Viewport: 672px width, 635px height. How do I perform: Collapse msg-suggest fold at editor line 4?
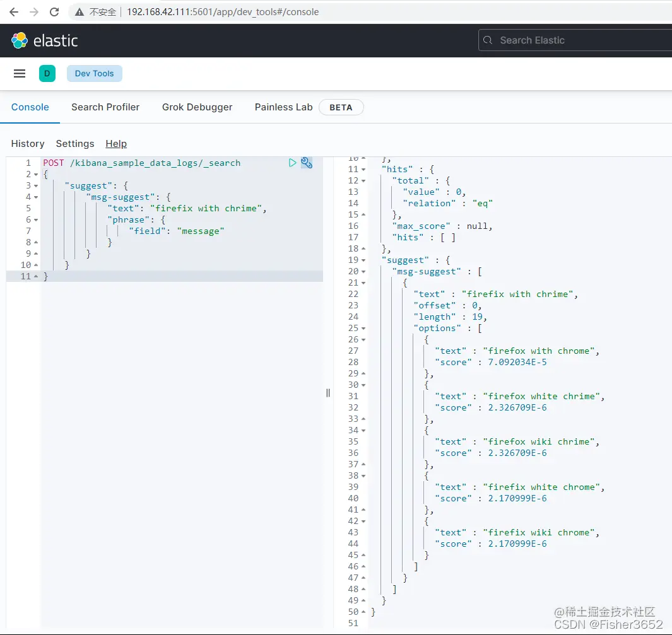point(36,197)
